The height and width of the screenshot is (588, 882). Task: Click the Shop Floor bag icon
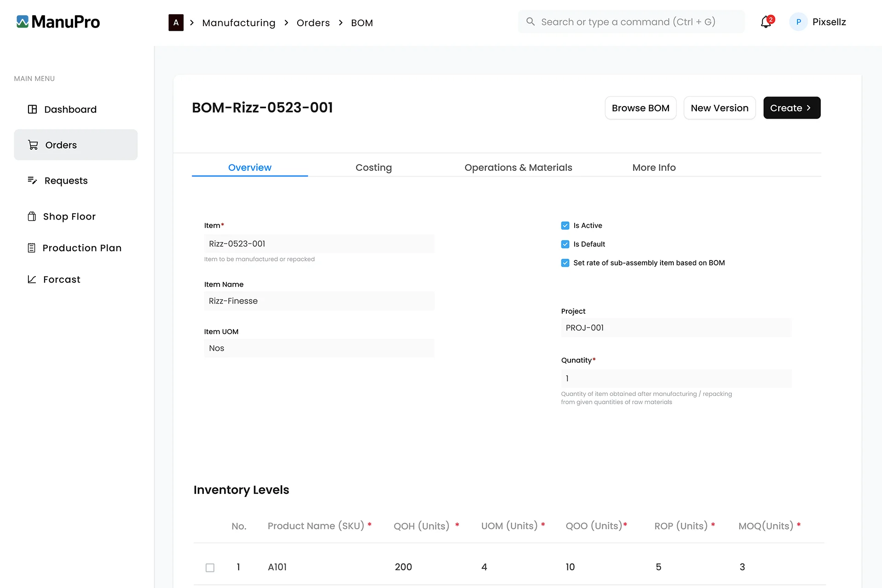click(x=32, y=216)
